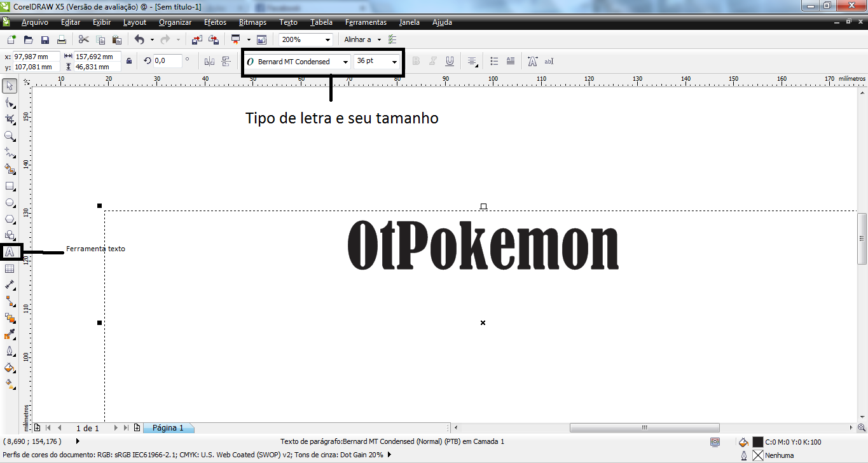Click the Export icon
The width and height of the screenshot is (868, 463).
(x=214, y=39)
